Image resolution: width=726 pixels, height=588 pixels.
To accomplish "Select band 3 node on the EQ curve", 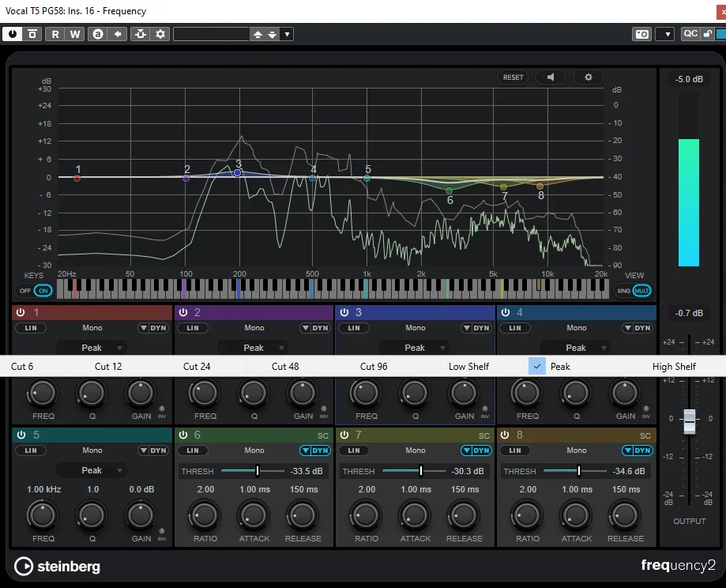I will tap(238, 172).
